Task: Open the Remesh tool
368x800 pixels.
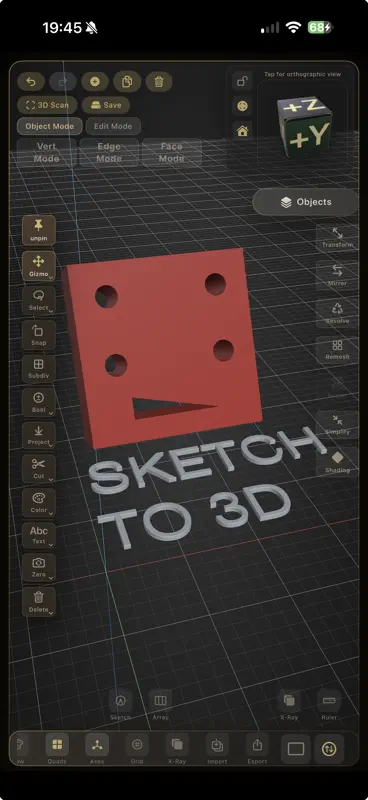Action: tap(337, 350)
